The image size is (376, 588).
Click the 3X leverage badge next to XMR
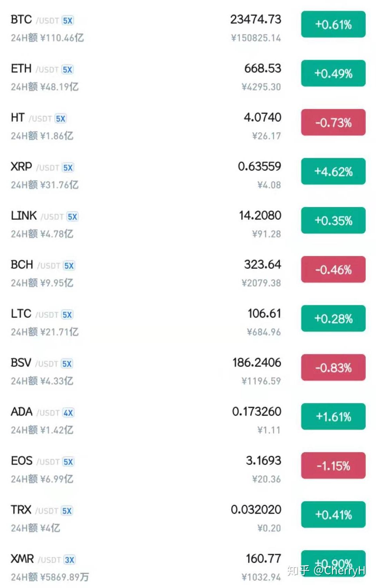tap(69, 560)
